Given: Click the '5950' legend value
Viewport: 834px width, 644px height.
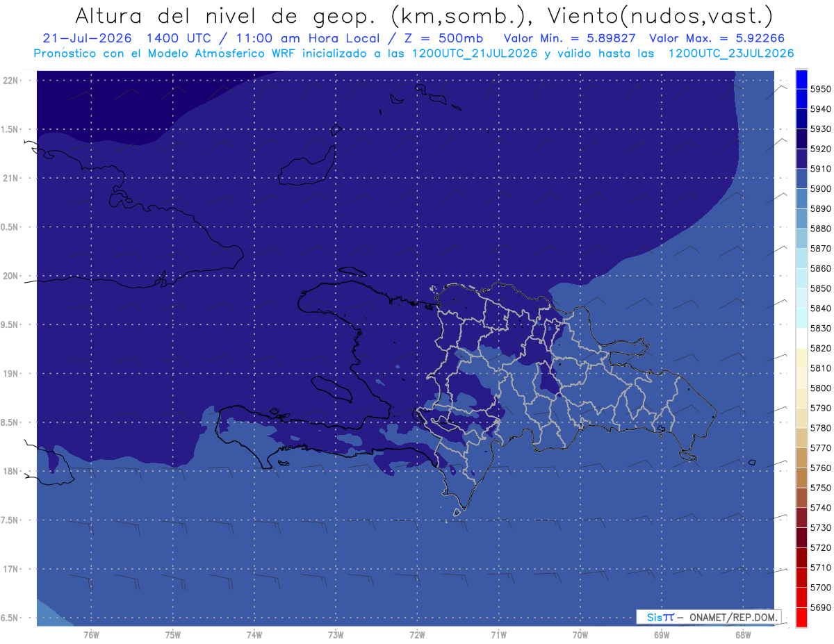Looking at the screenshot, I should point(820,89).
